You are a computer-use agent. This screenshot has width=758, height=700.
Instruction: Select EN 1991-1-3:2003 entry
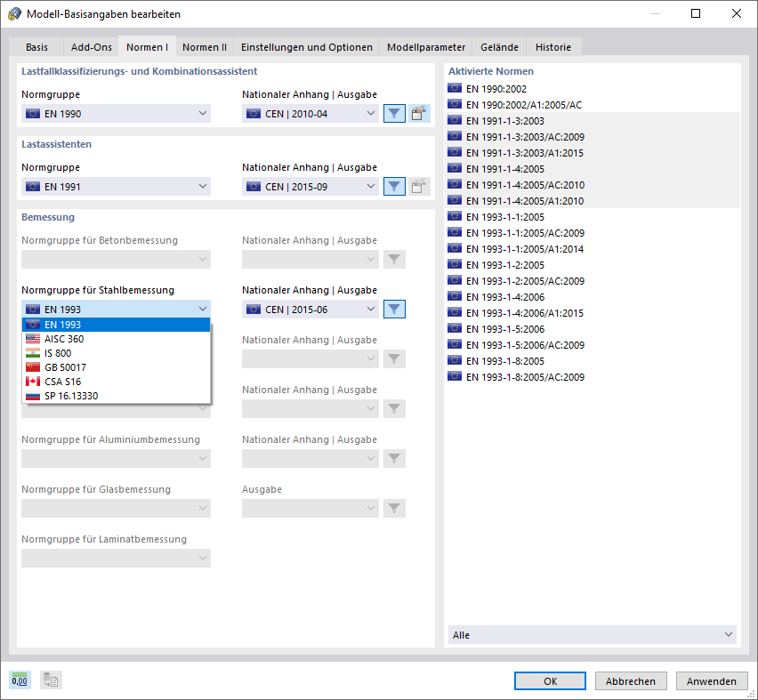[593, 120]
